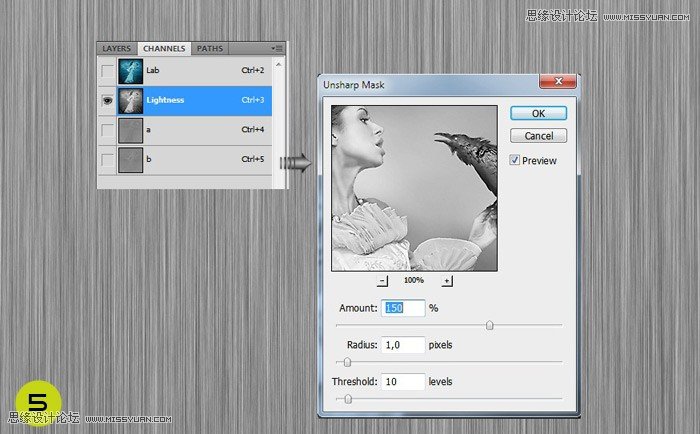
Task: Hide the Lightness channel eye icon
Action: point(107,100)
